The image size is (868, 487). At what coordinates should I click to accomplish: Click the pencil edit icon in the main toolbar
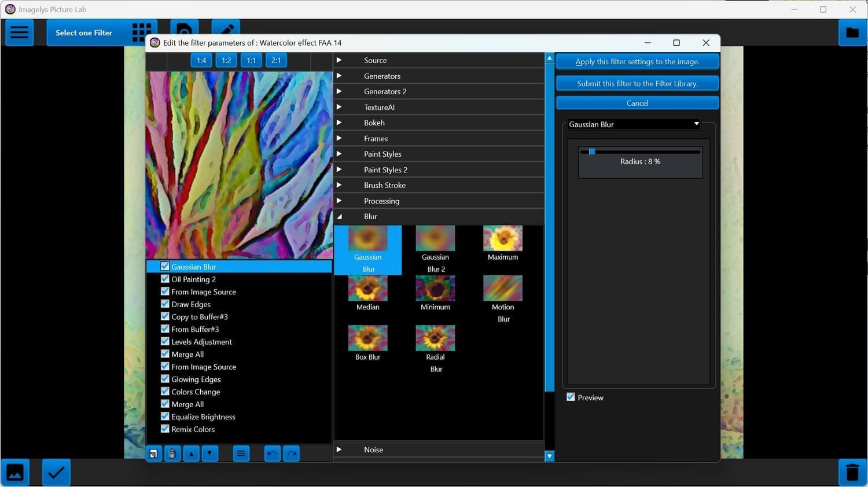point(226,27)
